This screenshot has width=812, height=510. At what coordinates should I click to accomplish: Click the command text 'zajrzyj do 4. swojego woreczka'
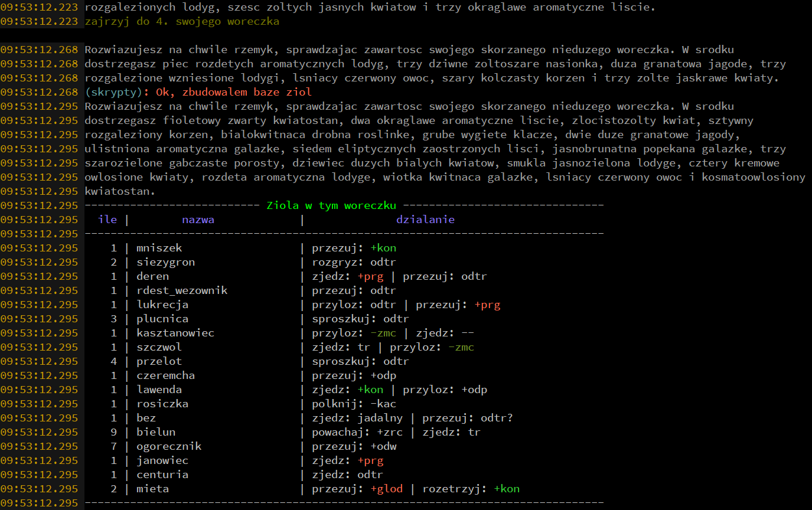click(182, 21)
